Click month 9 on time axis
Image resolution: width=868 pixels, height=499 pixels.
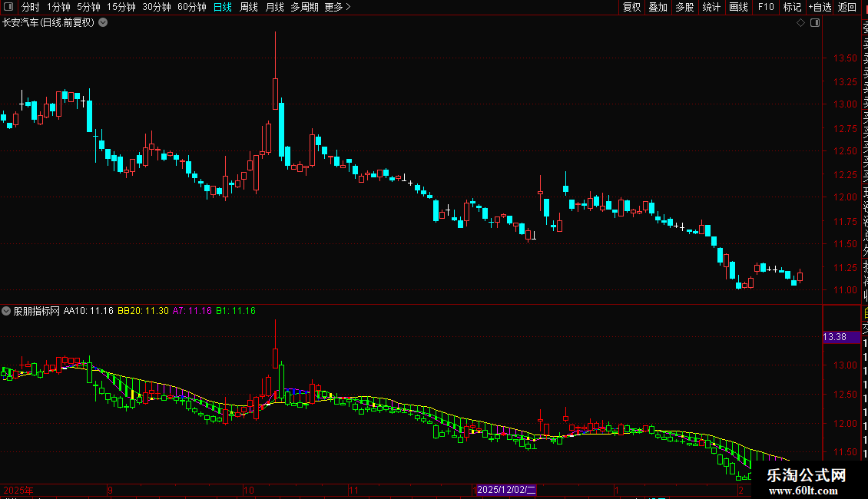point(110,490)
